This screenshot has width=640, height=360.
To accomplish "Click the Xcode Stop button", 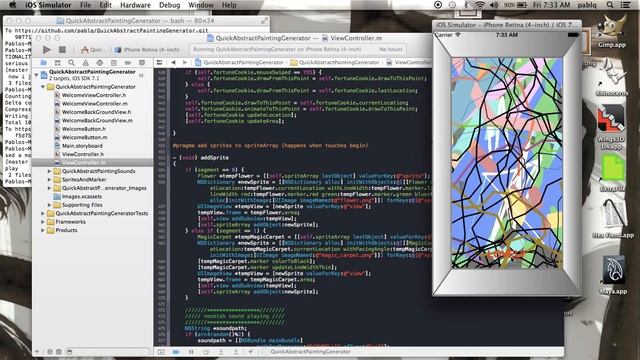I will point(62,49).
